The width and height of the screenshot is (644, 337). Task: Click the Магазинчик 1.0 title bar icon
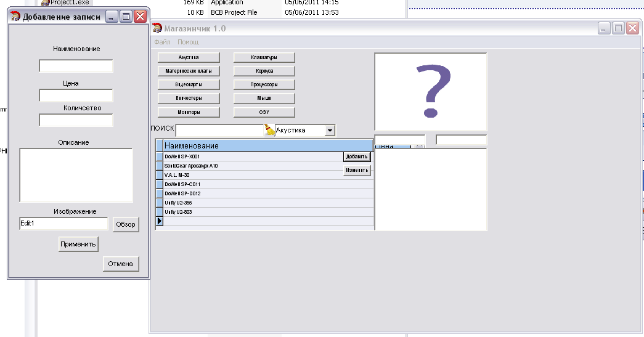click(x=157, y=28)
